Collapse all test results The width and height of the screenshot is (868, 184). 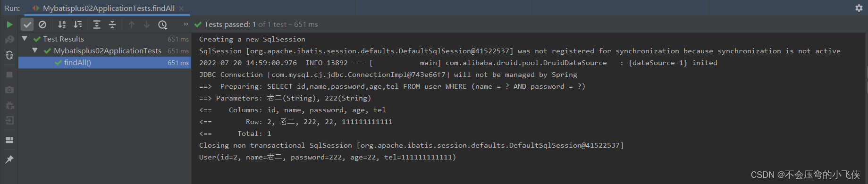(x=112, y=25)
